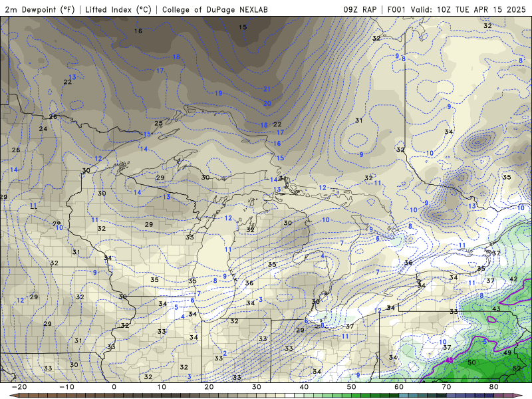
Task: Click the '80' color scale label
Action: click(494, 387)
